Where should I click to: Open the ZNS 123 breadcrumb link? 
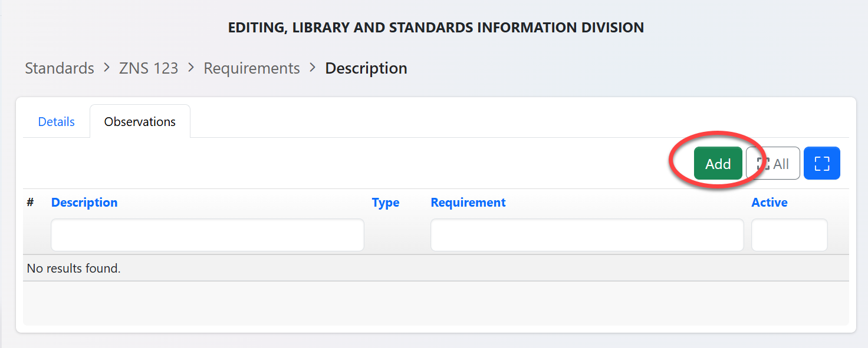pyautogui.click(x=149, y=68)
